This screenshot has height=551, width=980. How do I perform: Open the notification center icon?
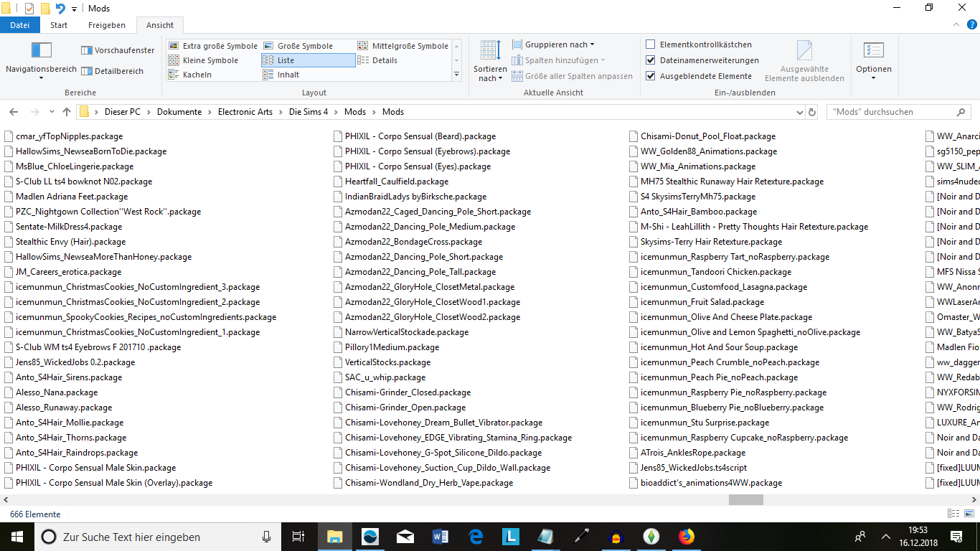pyautogui.click(x=956, y=536)
